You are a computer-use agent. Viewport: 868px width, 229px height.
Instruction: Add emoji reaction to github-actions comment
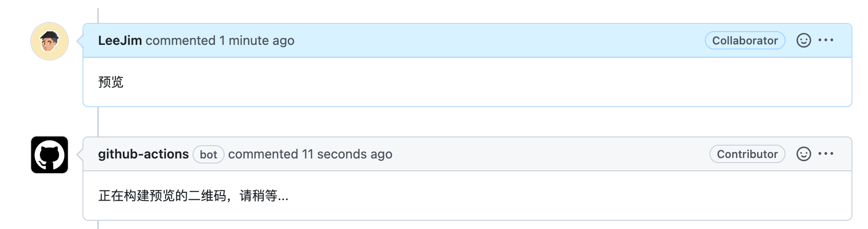[803, 154]
